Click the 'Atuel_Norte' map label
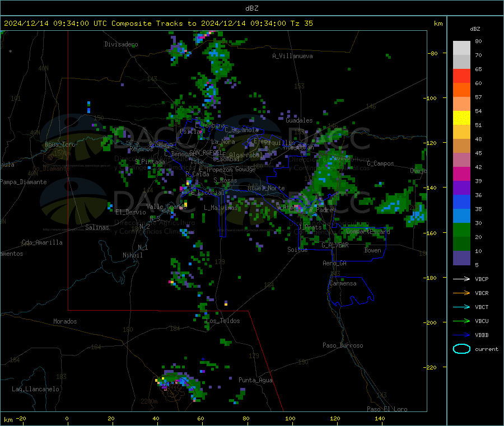 pos(266,188)
